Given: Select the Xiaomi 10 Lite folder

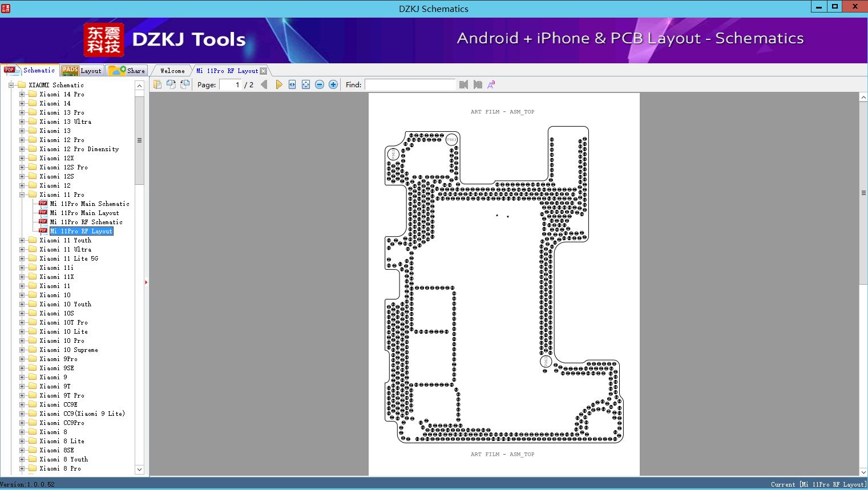Looking at the screenshot, I should (64, 331).
